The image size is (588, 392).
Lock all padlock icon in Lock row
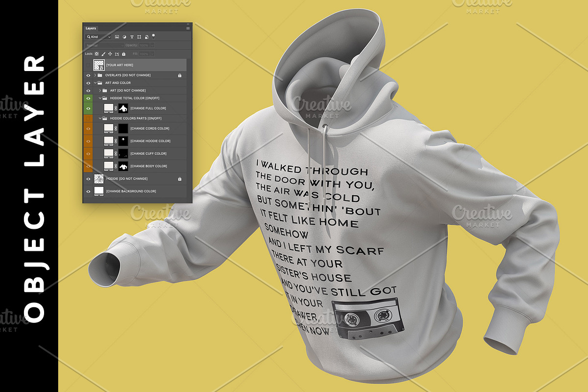pyautogui.click(x=123, y=54)
